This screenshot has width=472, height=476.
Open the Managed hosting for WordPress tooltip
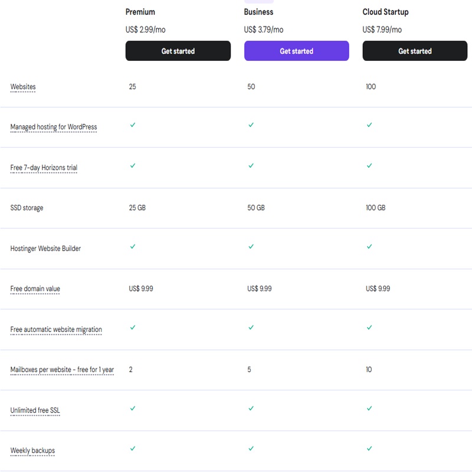(x=54, y=126)
